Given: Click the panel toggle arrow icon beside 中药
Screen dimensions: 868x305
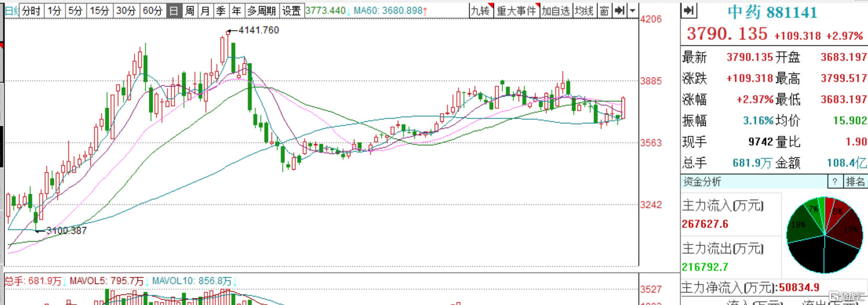Looking at the screenshot, I should pos(689,10).
